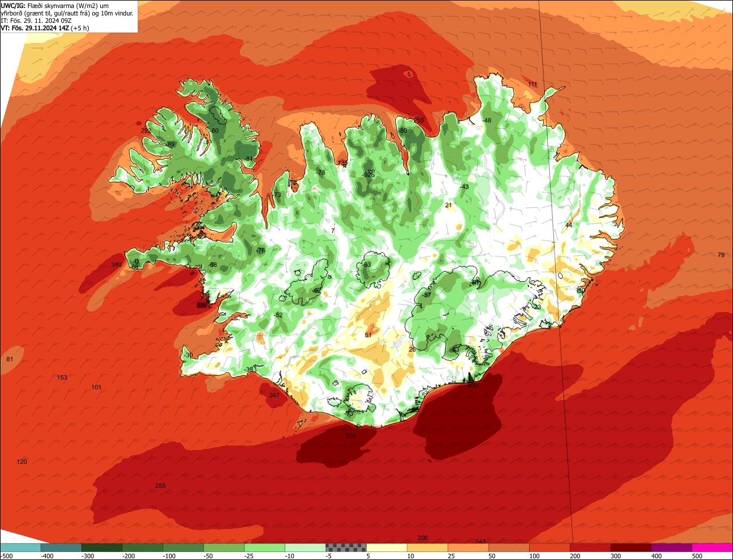Click the -500 legend label
Image resolution: width=733 pixels, height=560 pixels.
pyautogui.click(x=7, y=555)
